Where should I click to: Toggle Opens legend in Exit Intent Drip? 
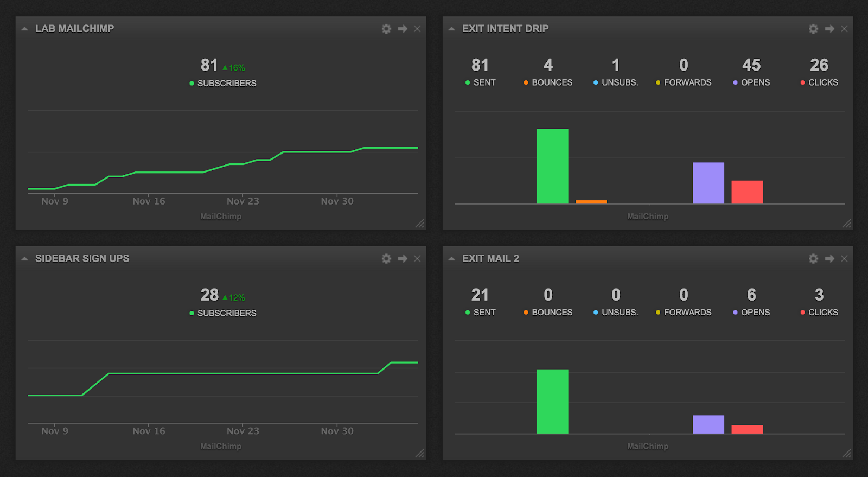[x=751, y=82]
